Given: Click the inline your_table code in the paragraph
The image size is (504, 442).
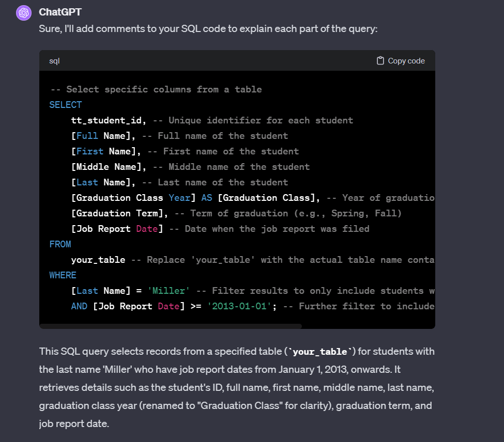Looking at the screenshot, I should [320, 352].
